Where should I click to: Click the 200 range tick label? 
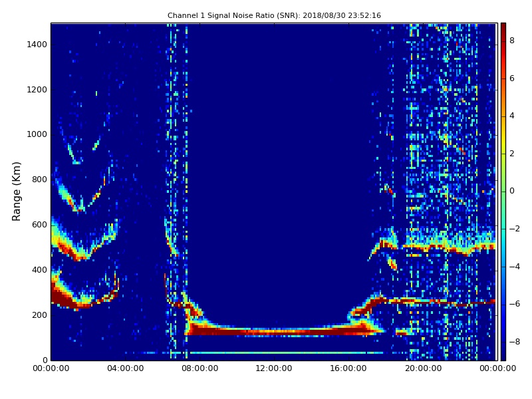(39, 315)
